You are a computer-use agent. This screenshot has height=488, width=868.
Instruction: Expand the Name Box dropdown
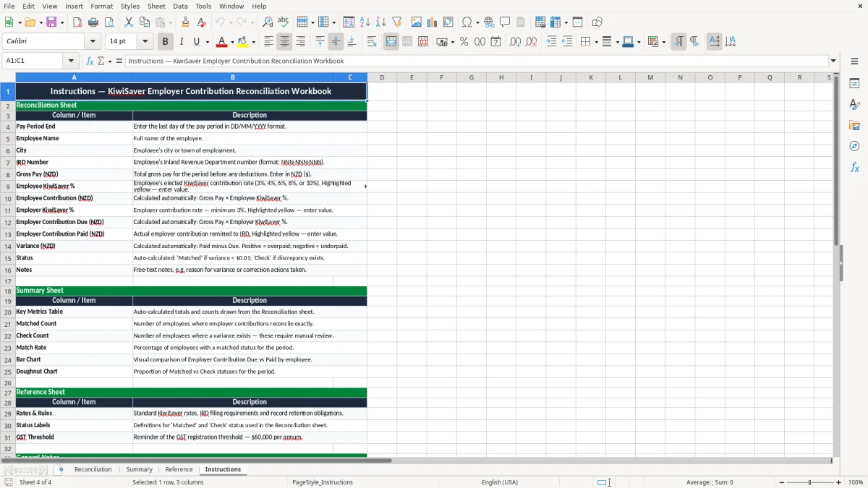click(71, 61)
